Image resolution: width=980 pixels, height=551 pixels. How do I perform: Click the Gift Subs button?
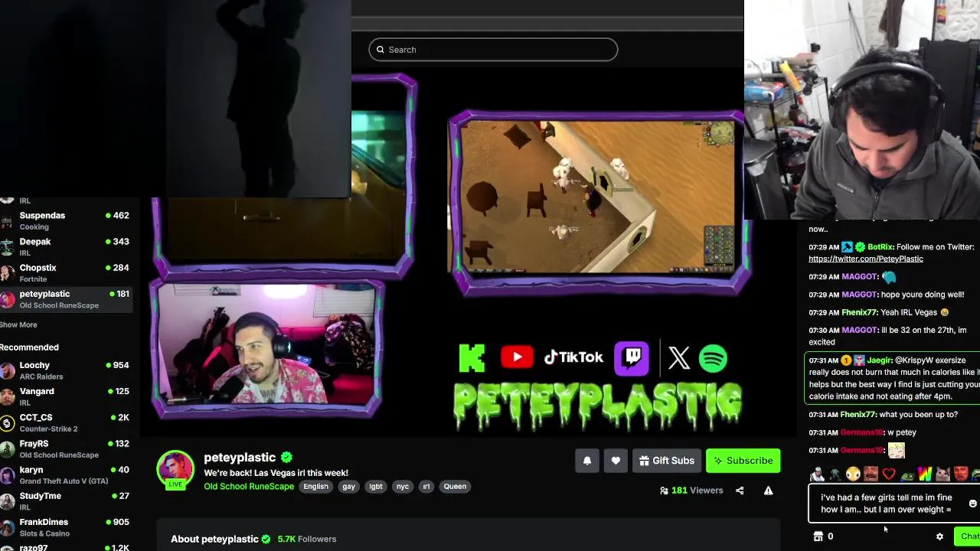[x=666, y=461]
